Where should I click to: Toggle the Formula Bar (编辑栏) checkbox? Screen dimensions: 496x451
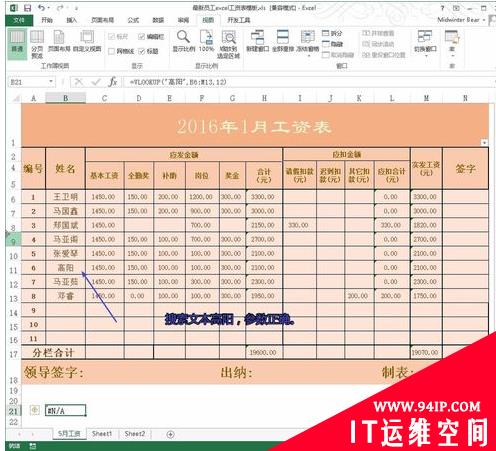[x=141, y=37]
